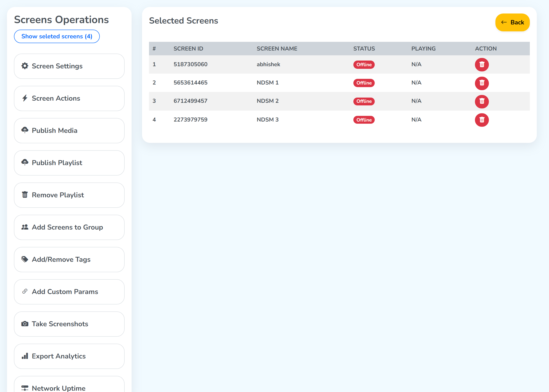This screenshot has width=549, height=392.
Task: Select the Publish Media label
Action: point(54,130)
